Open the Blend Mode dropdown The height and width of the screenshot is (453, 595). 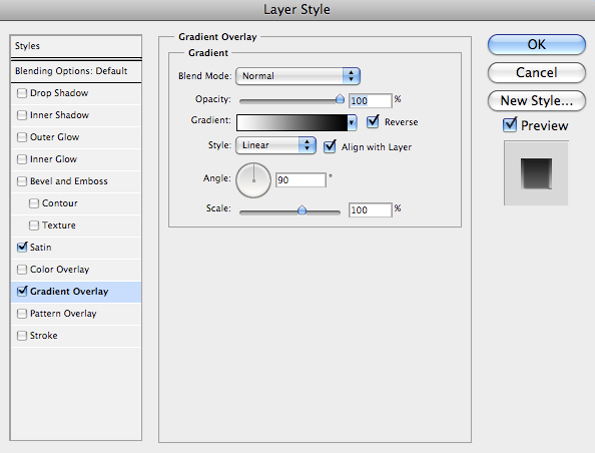[298, 76]
